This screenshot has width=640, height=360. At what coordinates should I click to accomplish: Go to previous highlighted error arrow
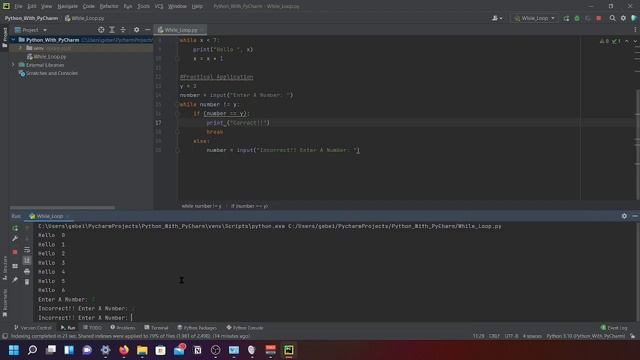pos(627,41)
